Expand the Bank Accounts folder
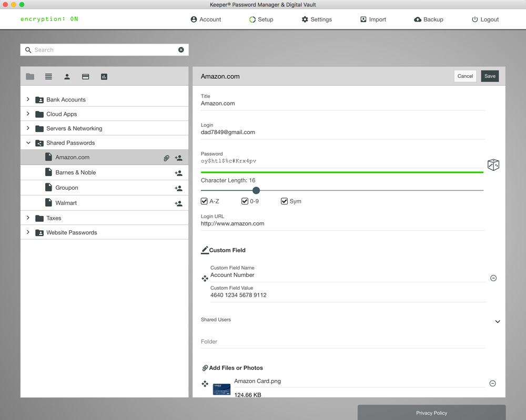Image resolution: width=526 pixels, height=420 pixels. pos(28,99)
